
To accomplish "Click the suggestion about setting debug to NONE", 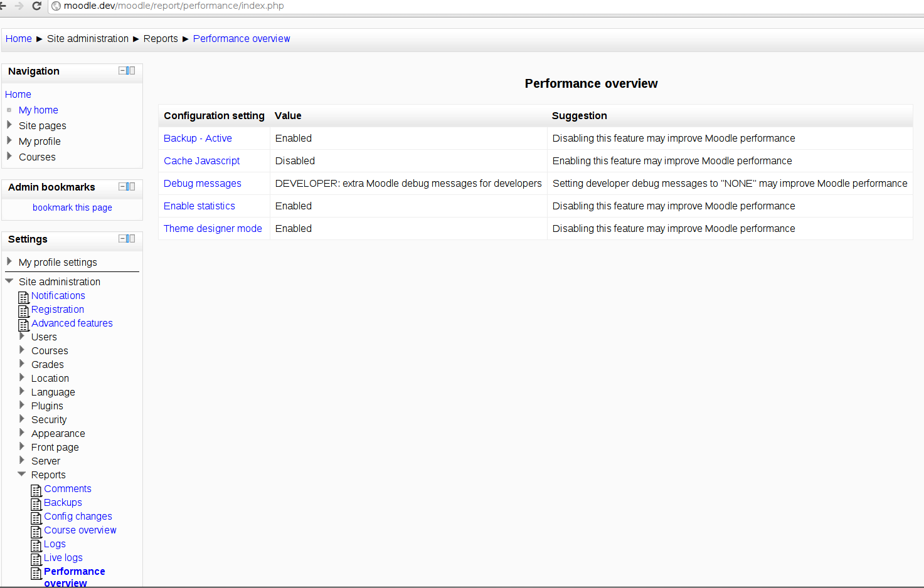I will (x=730, y=183).
